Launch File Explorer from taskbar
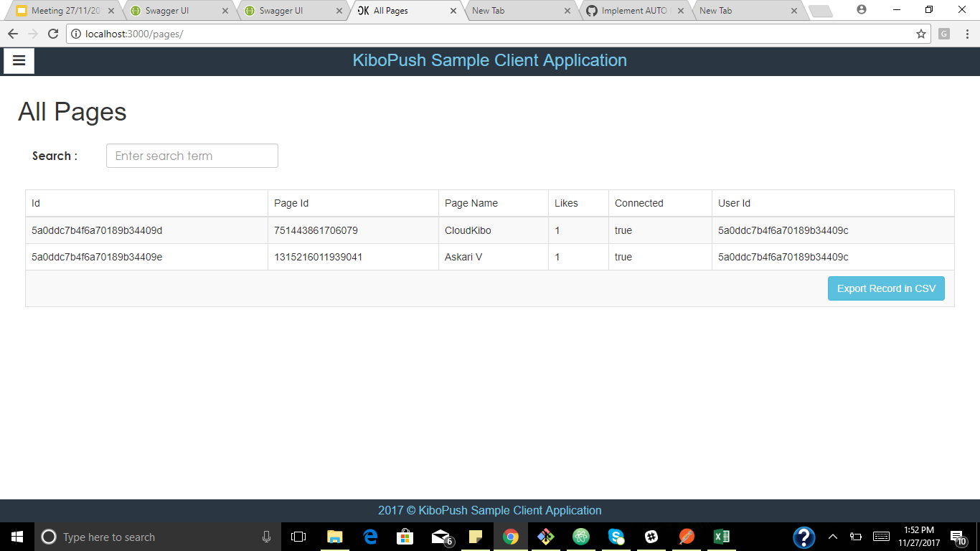Image resolution: width=980 pixels, height=551 pixels. [x=334, y=537]
